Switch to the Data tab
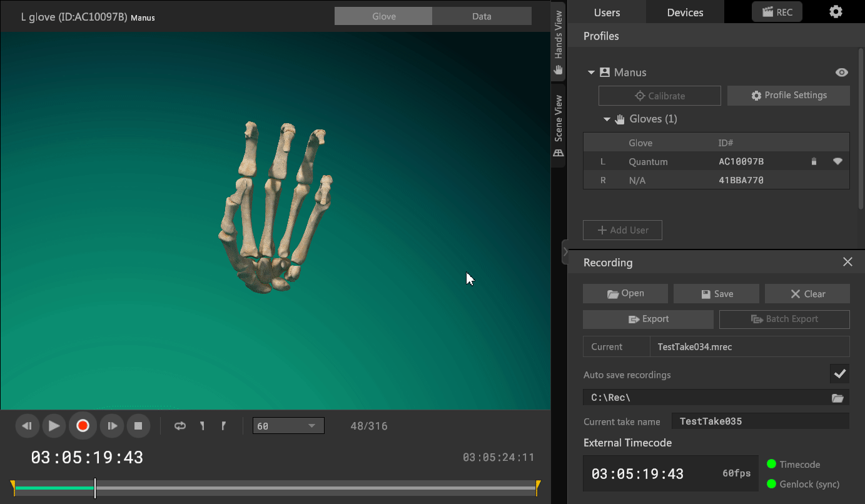This screenshot has width=865, height=504. click(x=482, y=16)
